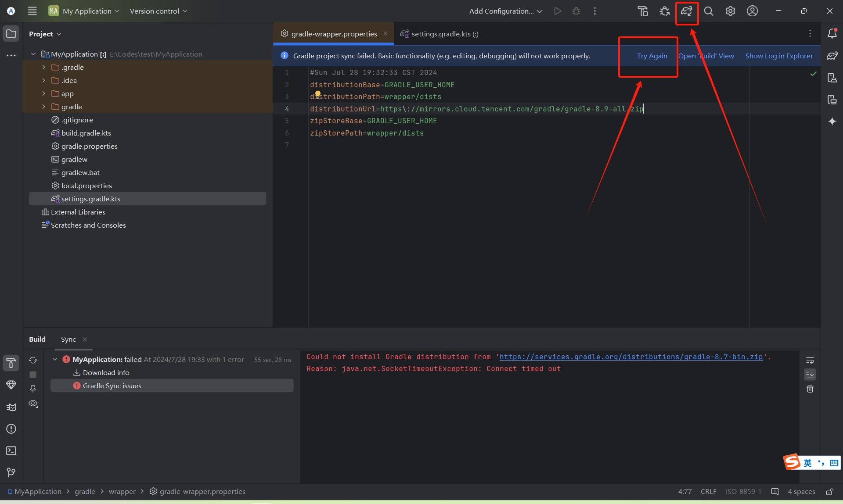The image size is (843, 504).
Task: Open the gradle-8.7-bin.zip URL
Action: 631,357
